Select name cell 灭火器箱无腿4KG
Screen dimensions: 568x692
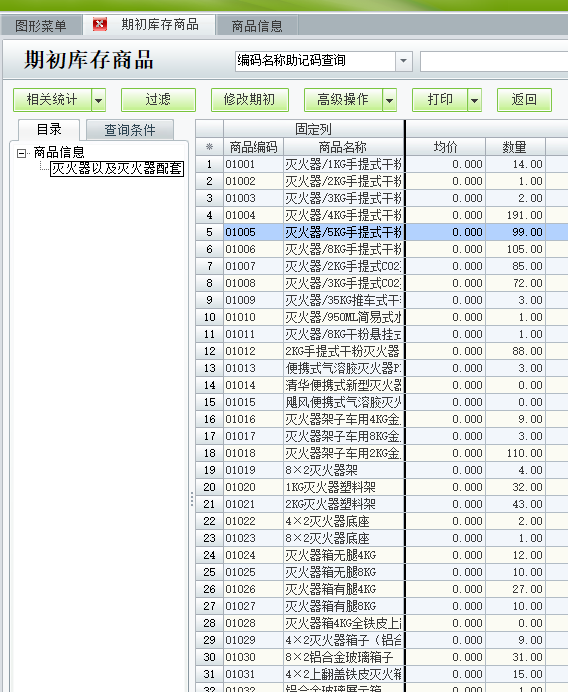pyautogui.click(x=343, y=555)
